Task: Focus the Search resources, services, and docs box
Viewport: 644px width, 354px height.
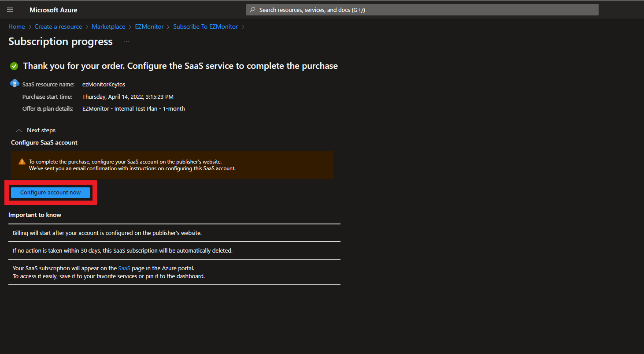Action: [x=422, y=10]
